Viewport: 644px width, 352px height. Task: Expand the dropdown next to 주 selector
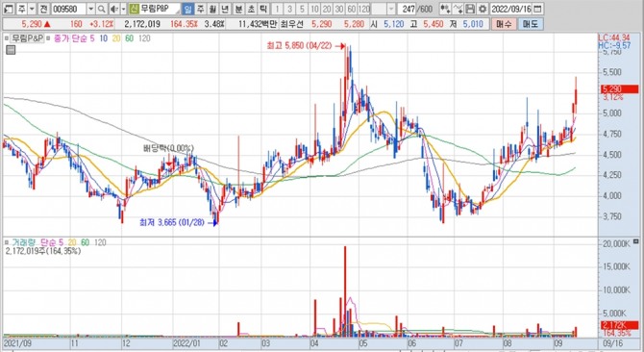pos(32,9)
